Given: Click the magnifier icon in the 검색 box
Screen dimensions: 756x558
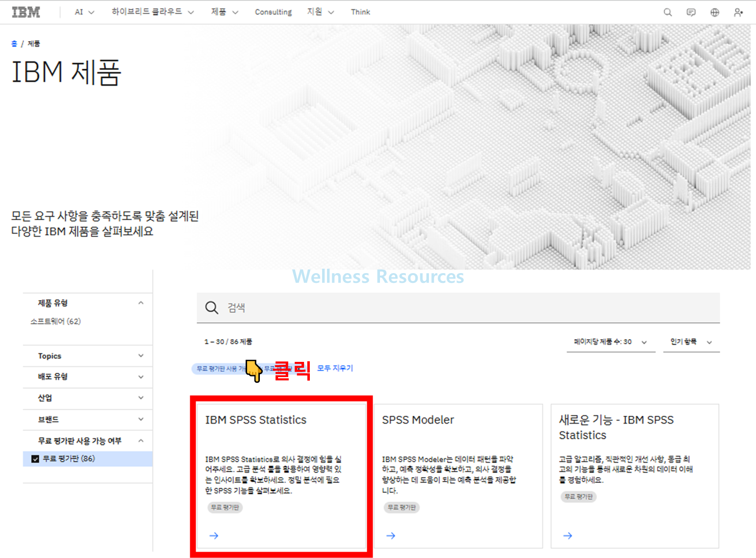Looking at the screenshot, I should pos(212,307).
